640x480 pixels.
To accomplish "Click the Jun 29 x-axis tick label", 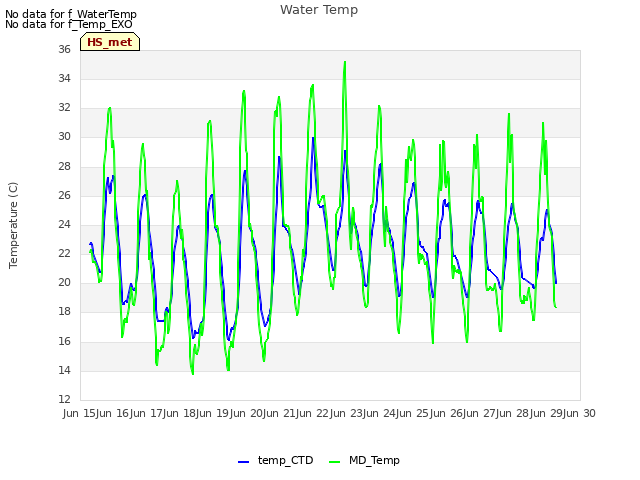I will 547,413.
